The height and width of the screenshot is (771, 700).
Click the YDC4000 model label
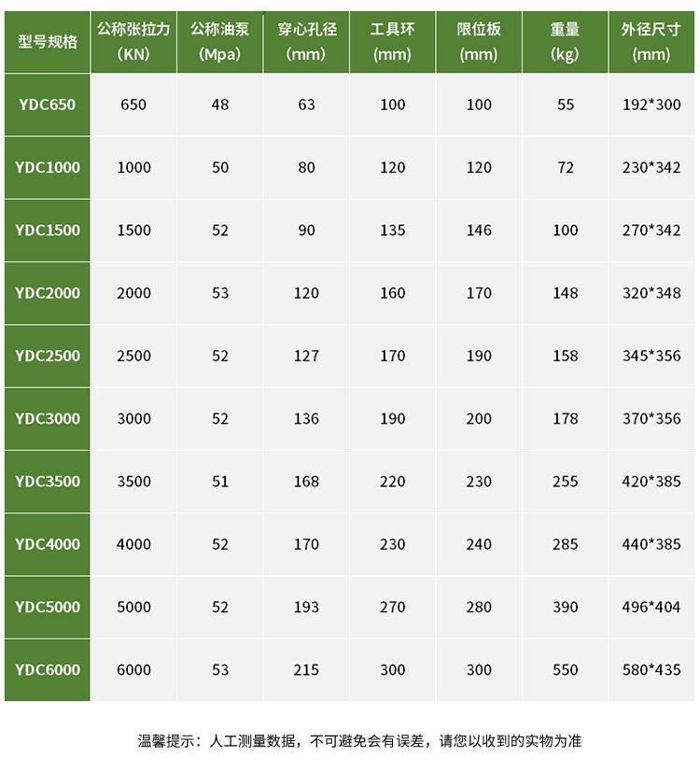click(48, 544)
